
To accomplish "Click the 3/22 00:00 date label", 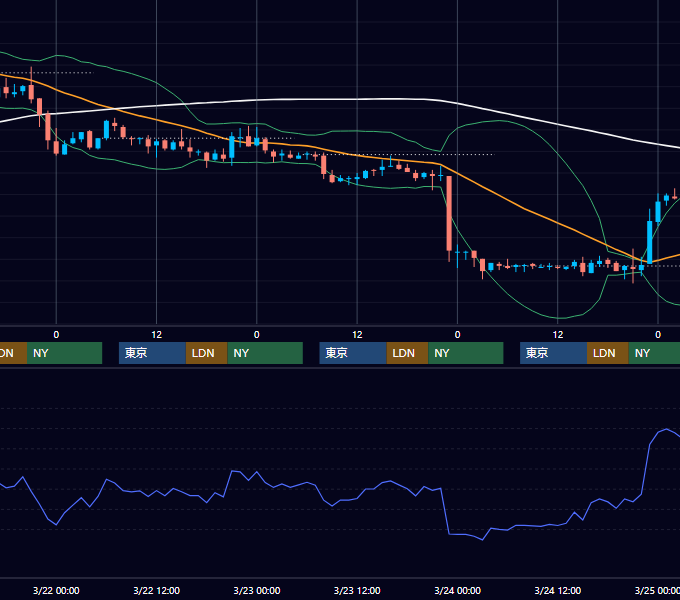I will [56, 590].
